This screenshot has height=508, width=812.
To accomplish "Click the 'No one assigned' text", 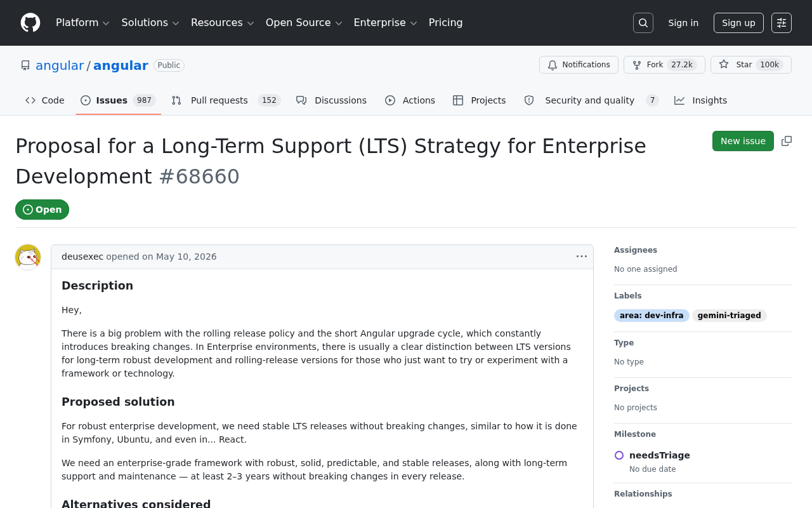I will pos(646,269).
